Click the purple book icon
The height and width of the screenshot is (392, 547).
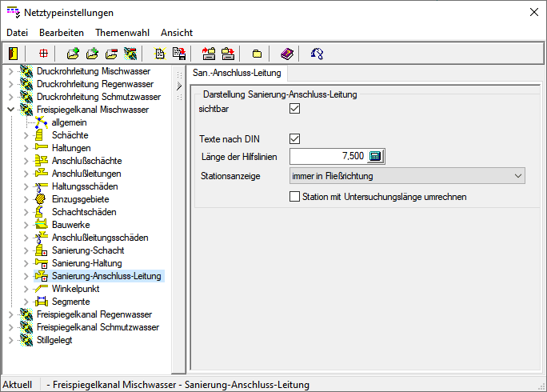[x=287, y=54]
